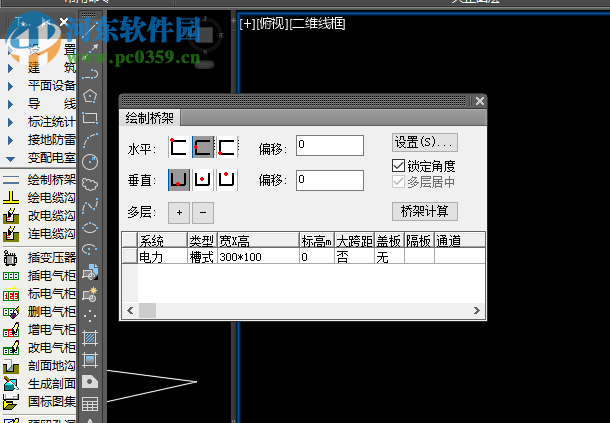610x423 pixels.
Task: Select the Line draw tool
Action: (x=90, y=30)
